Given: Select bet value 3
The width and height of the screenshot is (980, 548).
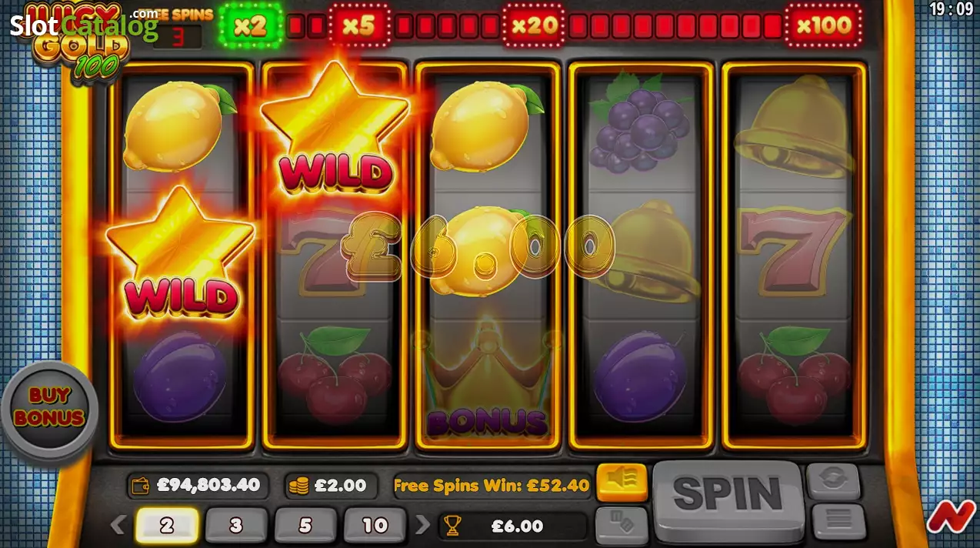Looking at the screenshot, I should [236, 526].
